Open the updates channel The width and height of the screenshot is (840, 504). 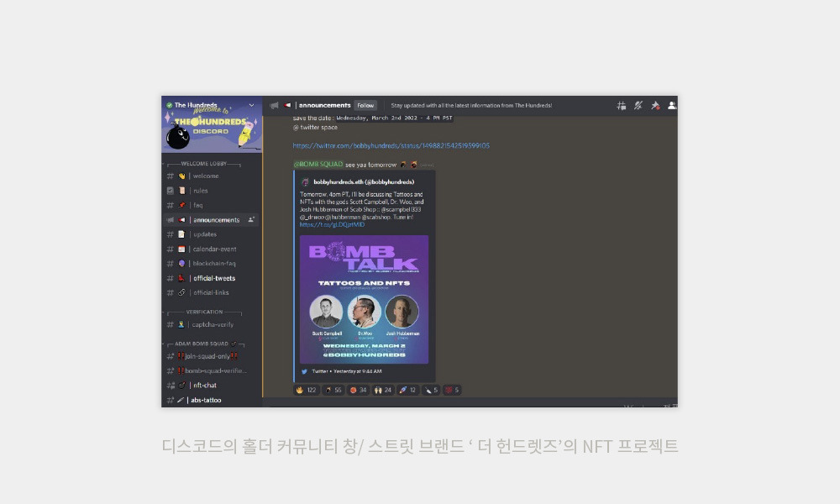coord(211,234)
